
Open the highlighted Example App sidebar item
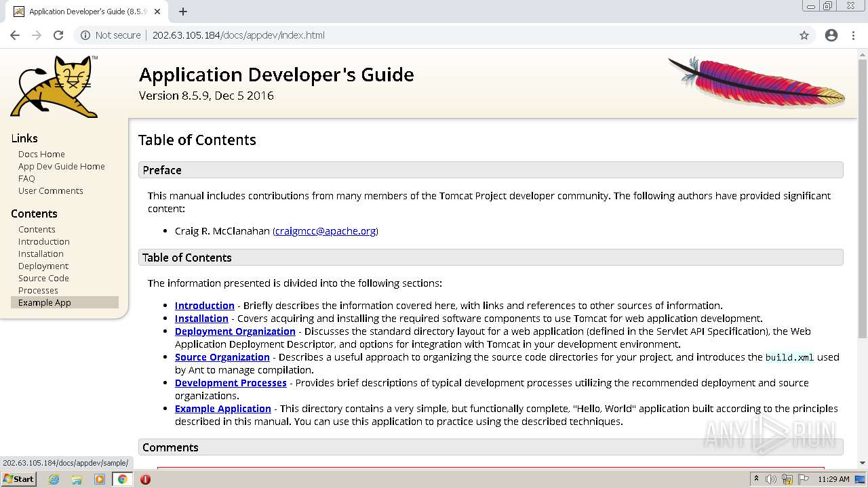pos(64,302)
